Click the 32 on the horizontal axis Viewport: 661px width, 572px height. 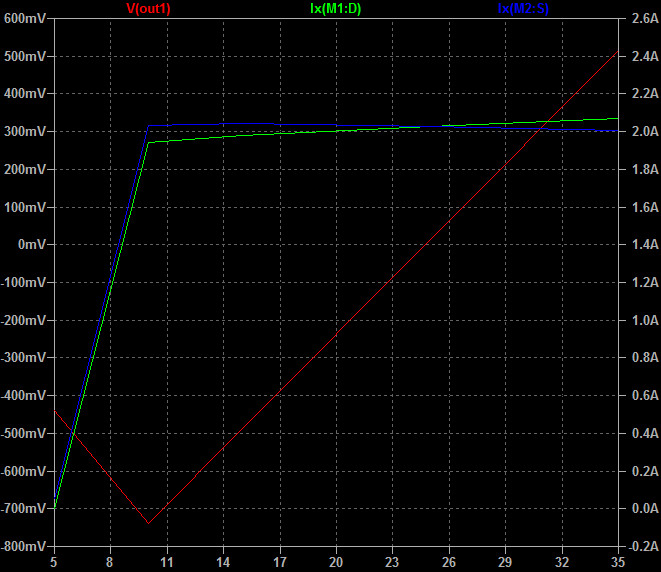562,562
